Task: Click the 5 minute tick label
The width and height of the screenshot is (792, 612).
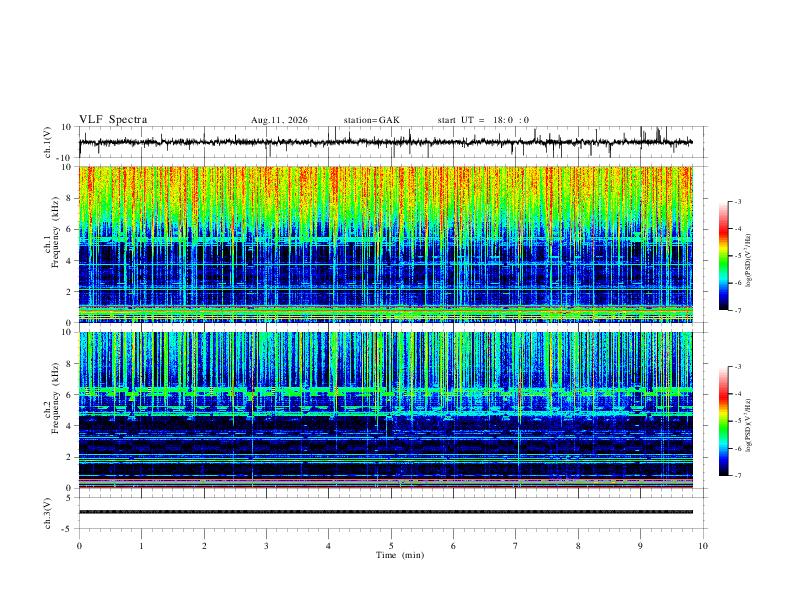Action: [391, 546]
